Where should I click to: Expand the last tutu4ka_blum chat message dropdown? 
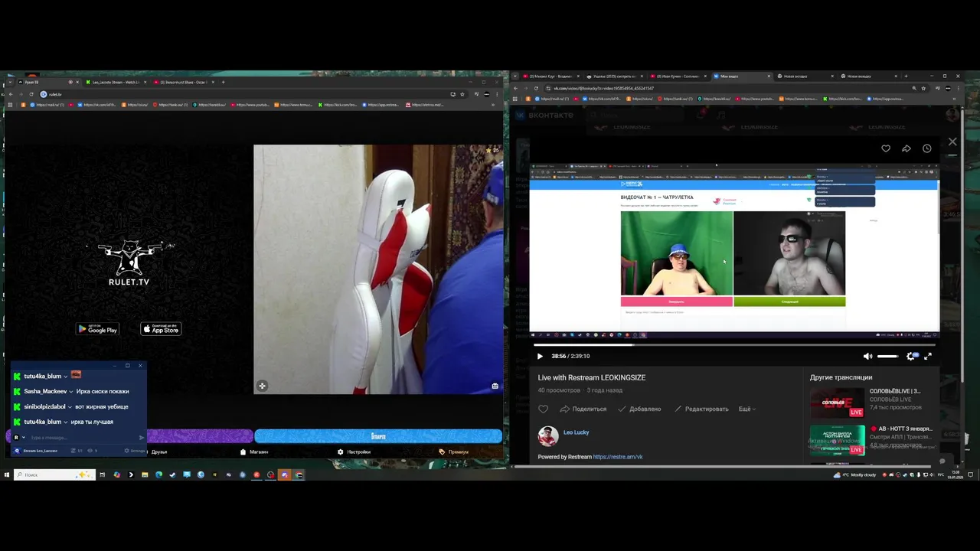coord(66,422)
